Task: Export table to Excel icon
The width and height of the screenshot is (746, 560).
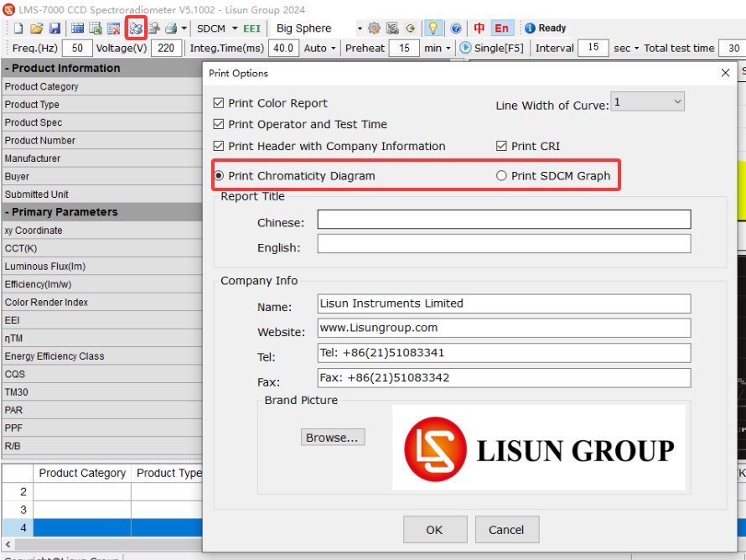Action: tap(96, 29)
